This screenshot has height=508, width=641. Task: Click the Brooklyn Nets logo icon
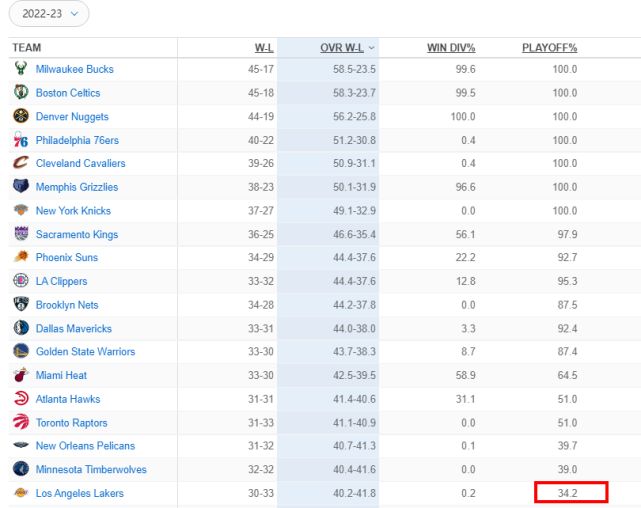[x=21, y=304]
